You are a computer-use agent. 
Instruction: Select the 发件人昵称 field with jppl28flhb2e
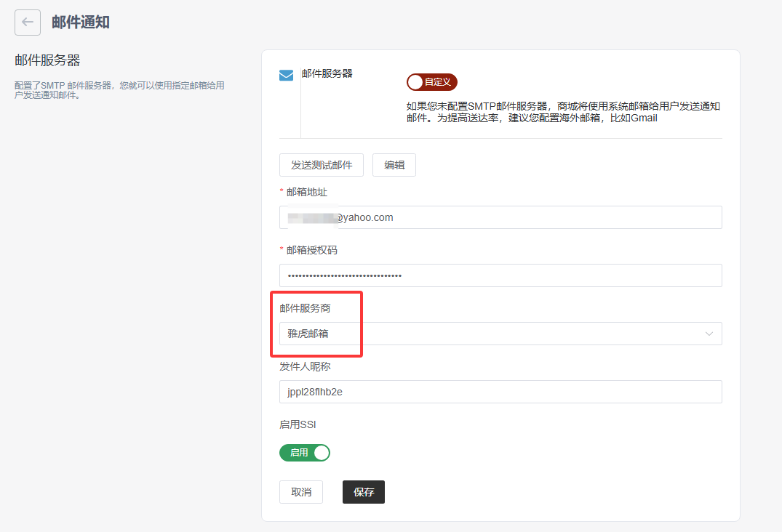pos(500,392)
